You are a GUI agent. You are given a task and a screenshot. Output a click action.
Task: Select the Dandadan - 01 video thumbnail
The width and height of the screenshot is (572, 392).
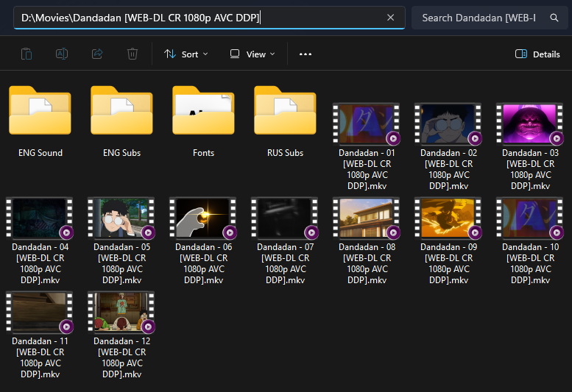pos(367,124)
